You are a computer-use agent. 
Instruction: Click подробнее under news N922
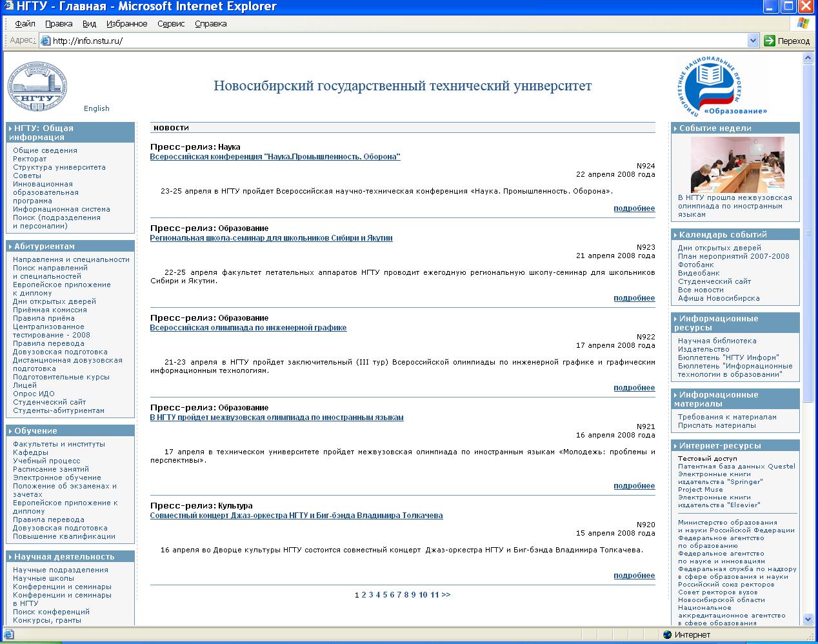pos(634,388)
